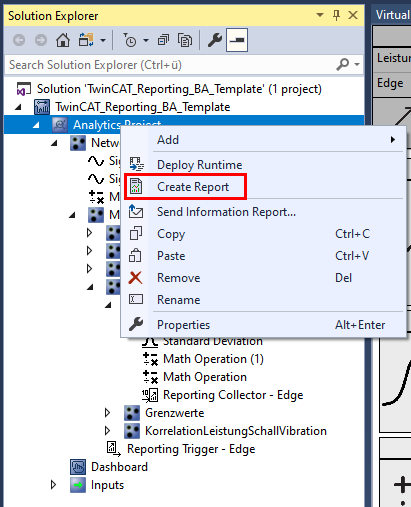Click the Grenzwerte network icon
This screenshot has width=411, height=507.
tap(132, 413)
